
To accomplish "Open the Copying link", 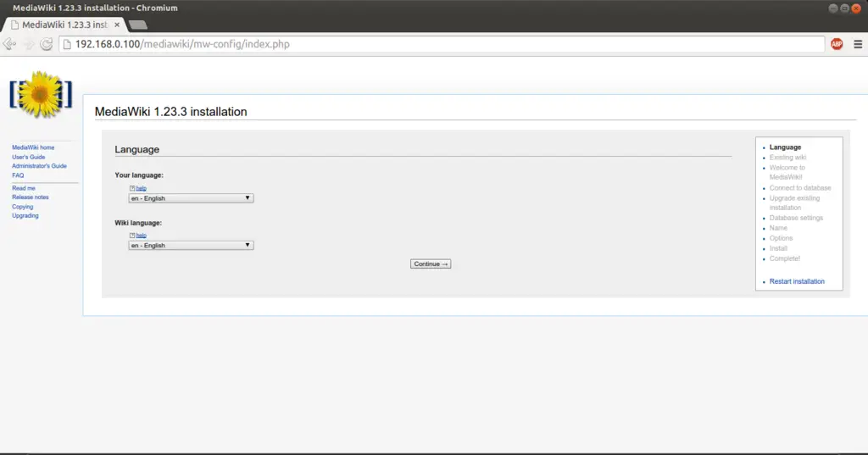I will pos(23,207).
